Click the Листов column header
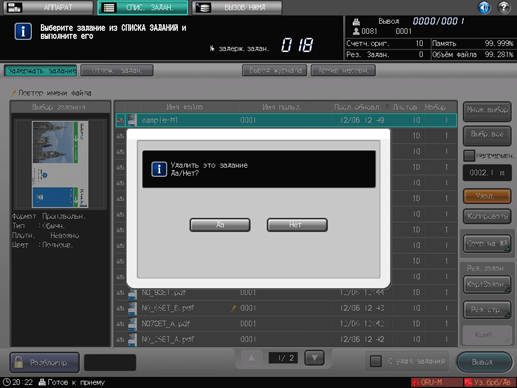 pos(405,107)
